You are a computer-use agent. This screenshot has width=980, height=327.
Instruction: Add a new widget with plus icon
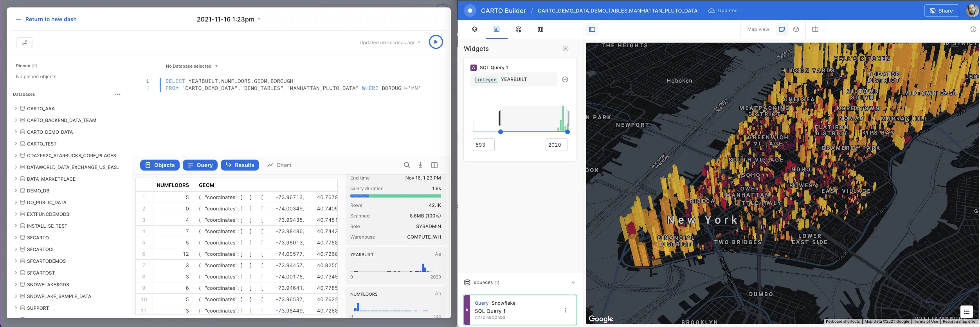pos(566,49)
